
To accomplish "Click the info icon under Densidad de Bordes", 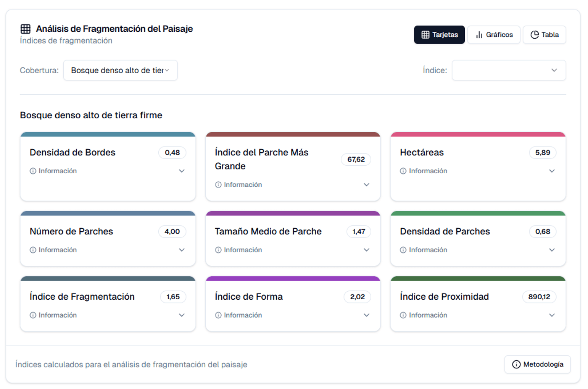I will tap(33, 171).
